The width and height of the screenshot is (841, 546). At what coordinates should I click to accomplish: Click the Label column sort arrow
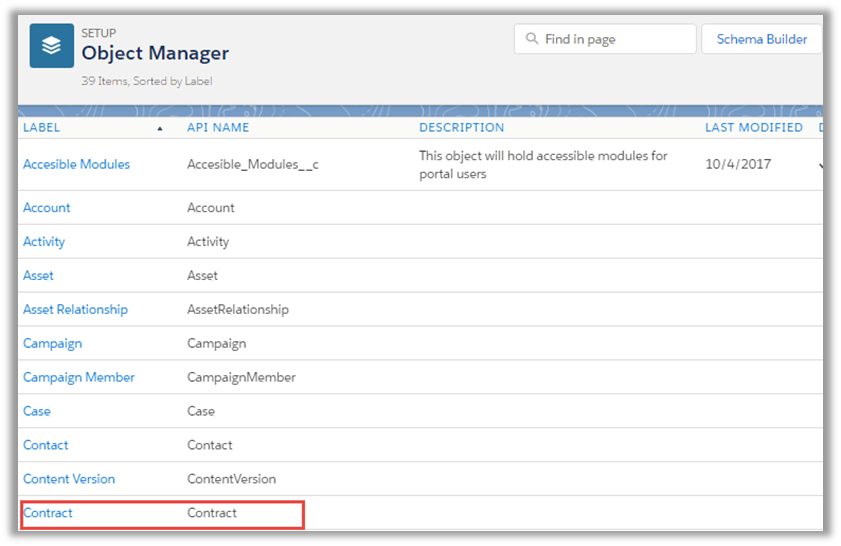pyautogui.click(x=160, y=129)
